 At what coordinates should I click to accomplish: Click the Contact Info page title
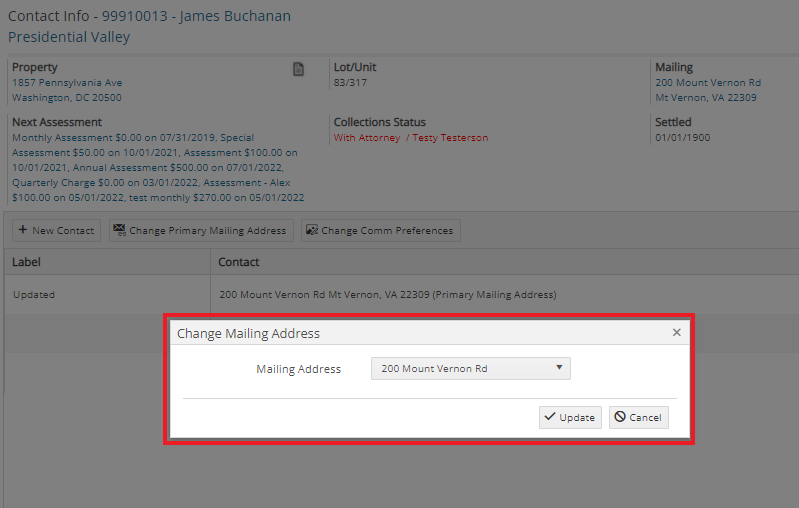pos(149,16)
